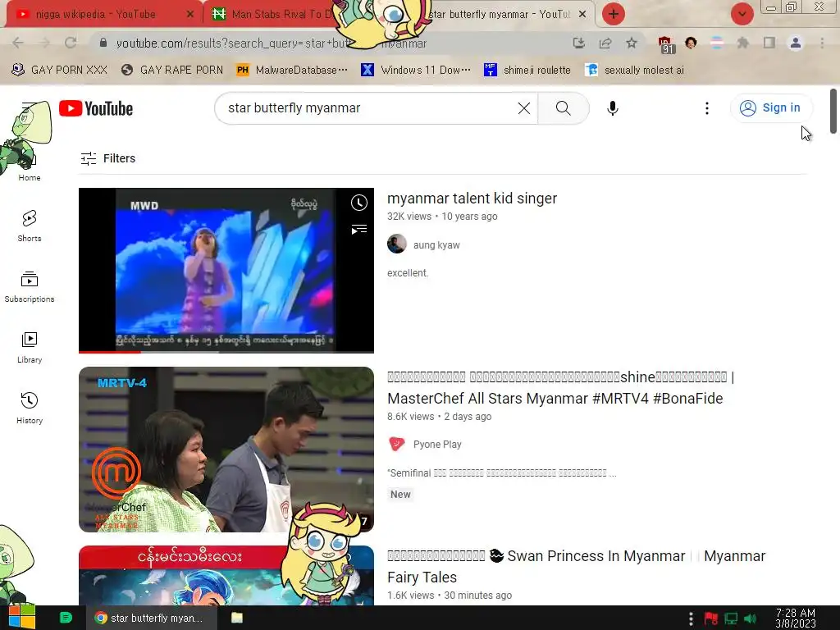Bookmark this page with the star icon

pos(632,43)
